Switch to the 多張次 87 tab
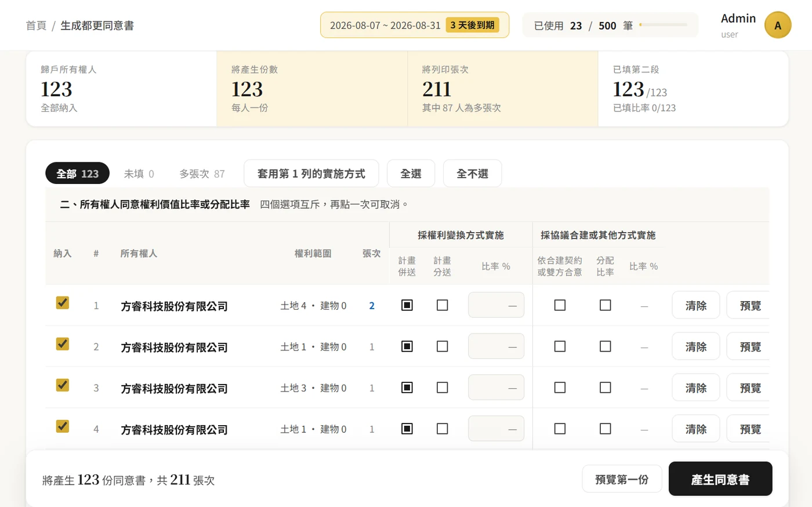The height and width of the screenshot is (507, 812). 202,173
